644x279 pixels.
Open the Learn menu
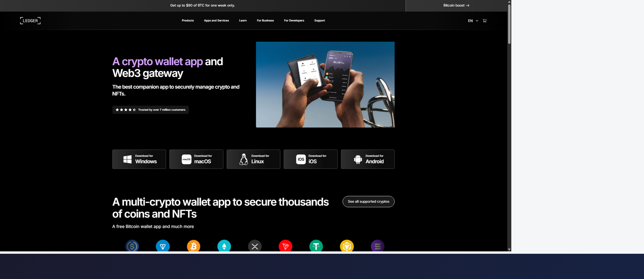243,20
